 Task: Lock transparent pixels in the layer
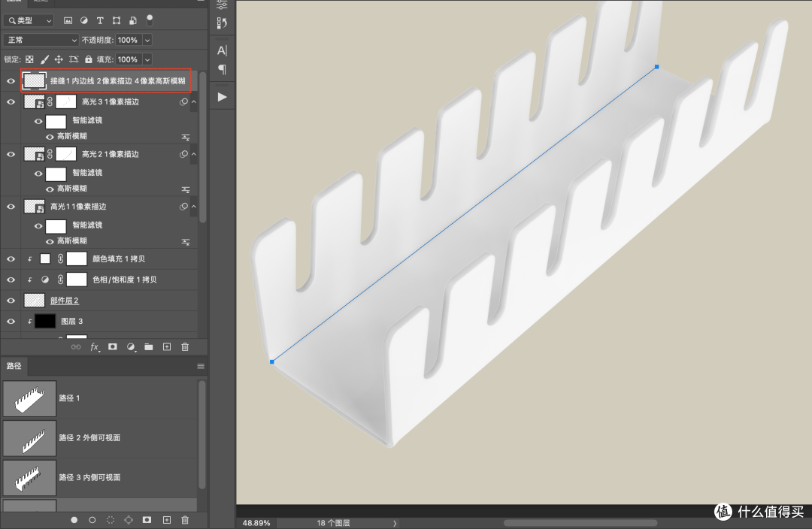pyautogui.click(x=29, y=59)
